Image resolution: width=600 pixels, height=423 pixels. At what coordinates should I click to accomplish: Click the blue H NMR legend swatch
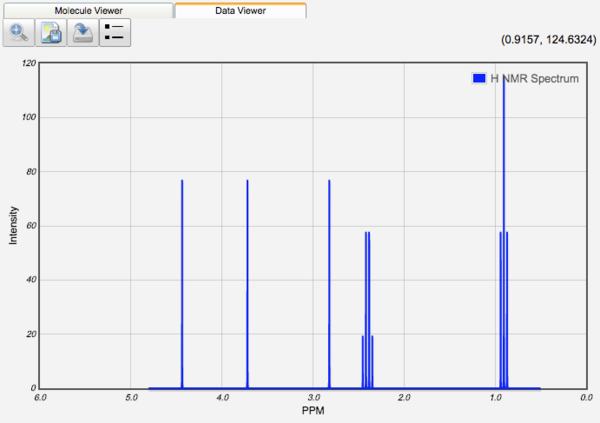(478, 78)
